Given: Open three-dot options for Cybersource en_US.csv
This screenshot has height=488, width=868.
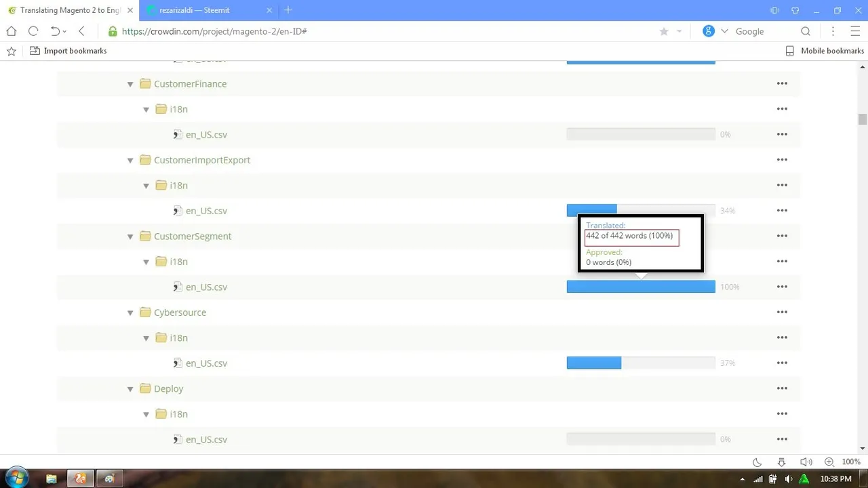Looking at the screenshot, I should point(782,363).
